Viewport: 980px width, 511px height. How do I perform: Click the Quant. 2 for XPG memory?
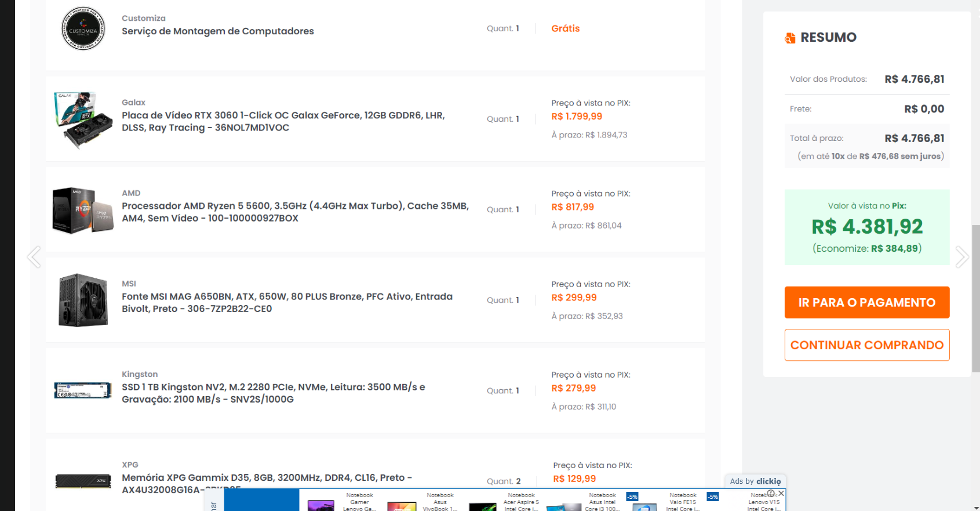click(504, 481)
